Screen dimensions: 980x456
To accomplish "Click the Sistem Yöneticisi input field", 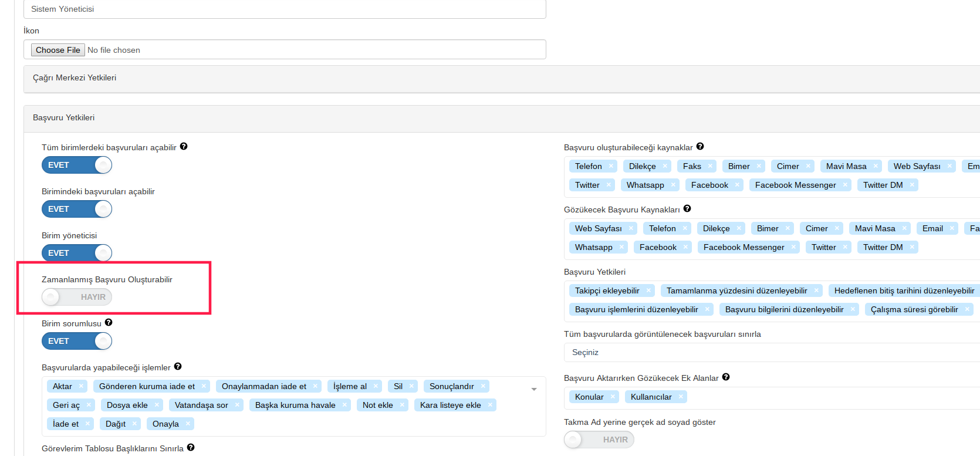I will pyautogui.click(x=285, y=9).
